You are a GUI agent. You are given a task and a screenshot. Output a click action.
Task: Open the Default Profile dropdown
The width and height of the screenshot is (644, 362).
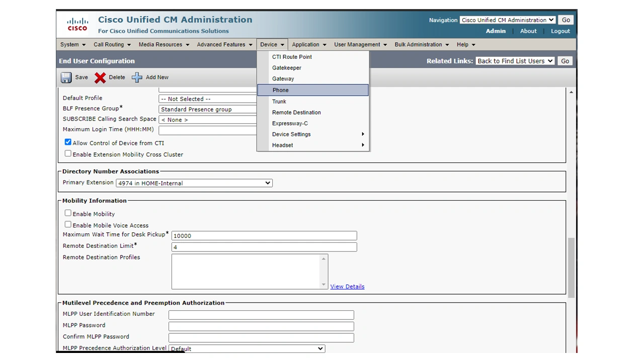pyautogui.click(x=208, y=99)
